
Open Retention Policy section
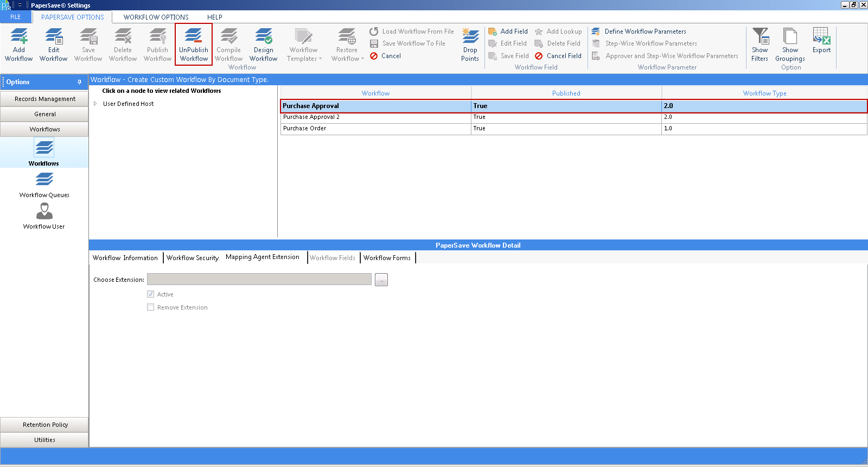[44, 425]
